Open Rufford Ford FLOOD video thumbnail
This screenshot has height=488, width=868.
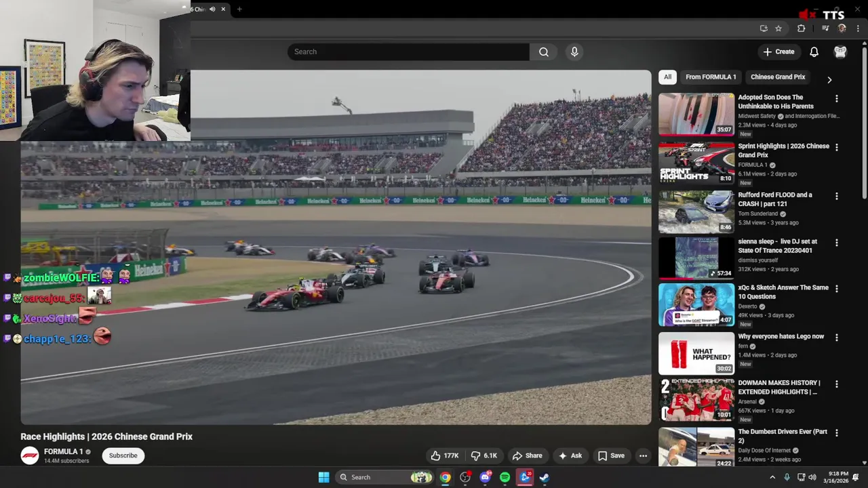tap(696, 211)
